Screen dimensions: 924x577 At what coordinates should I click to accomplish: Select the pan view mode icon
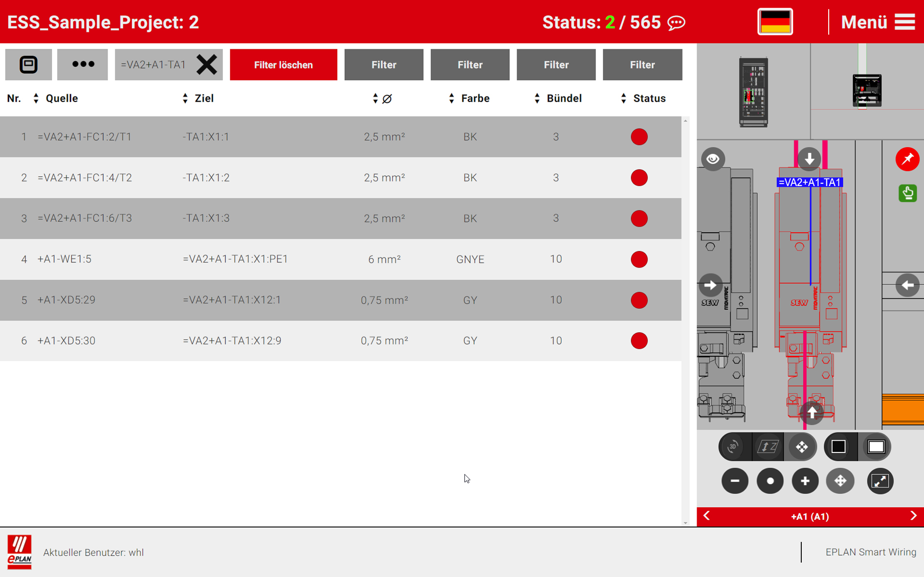[802, 446]
